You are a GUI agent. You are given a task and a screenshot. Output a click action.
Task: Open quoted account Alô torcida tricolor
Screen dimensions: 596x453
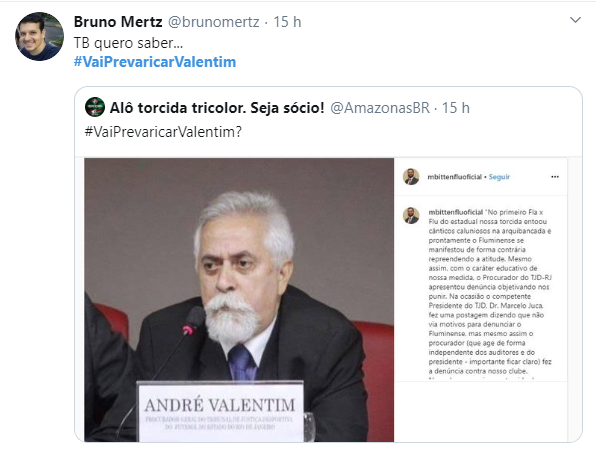217,108
